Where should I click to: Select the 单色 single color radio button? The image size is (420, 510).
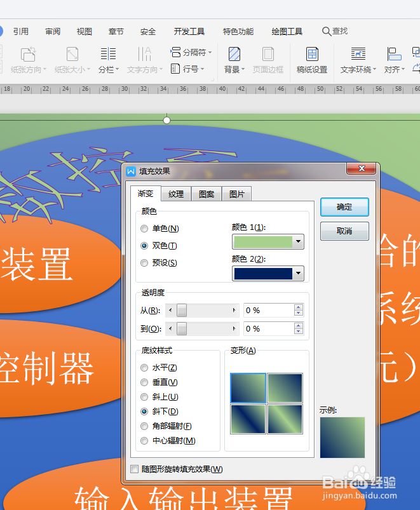(144, 229)
